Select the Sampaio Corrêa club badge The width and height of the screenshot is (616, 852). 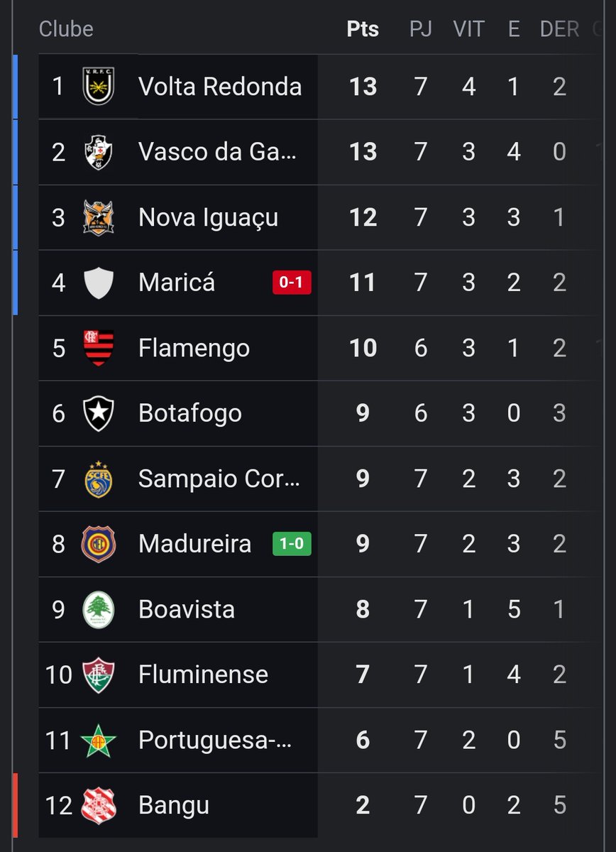[99, 479]
